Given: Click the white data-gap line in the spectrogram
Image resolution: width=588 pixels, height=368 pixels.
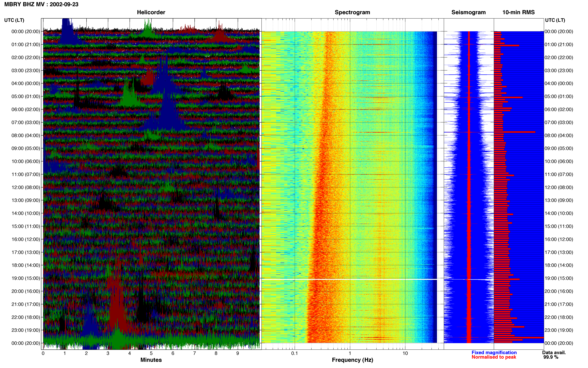Looking at the screenshot, I should 349,279.
